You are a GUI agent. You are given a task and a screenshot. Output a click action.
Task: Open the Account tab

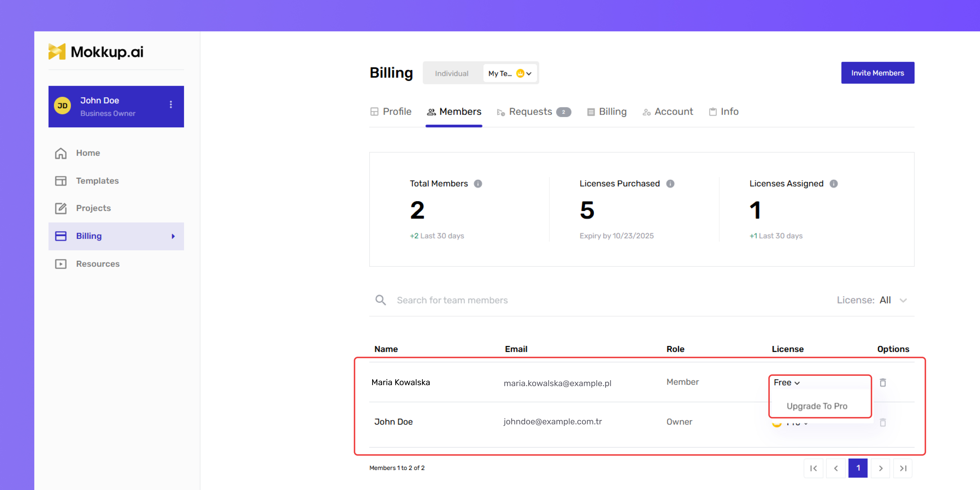(668, 111)
